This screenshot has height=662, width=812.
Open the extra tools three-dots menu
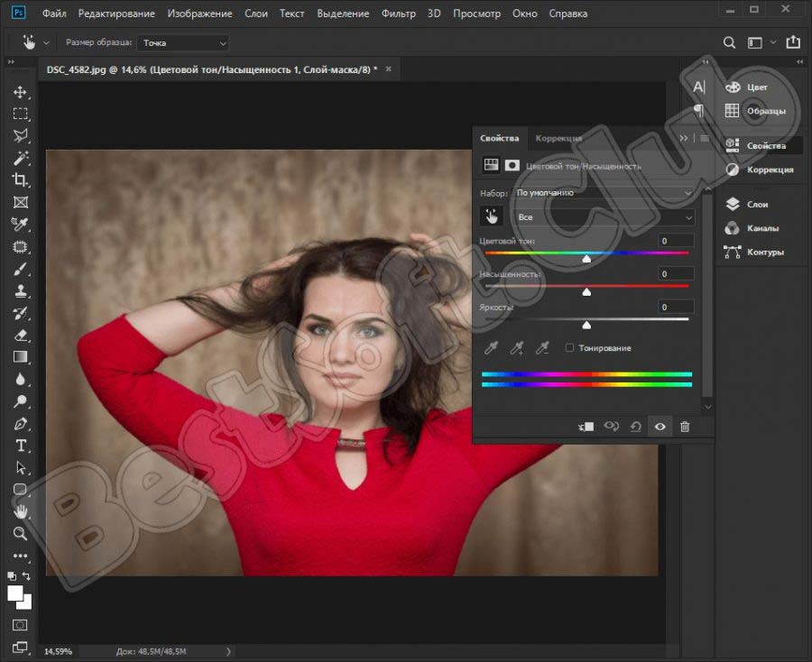[x=20, y=556]
